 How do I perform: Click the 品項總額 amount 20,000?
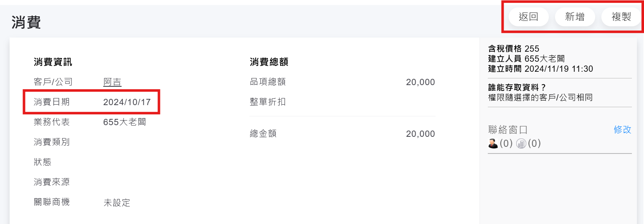(x=420, y=82)
